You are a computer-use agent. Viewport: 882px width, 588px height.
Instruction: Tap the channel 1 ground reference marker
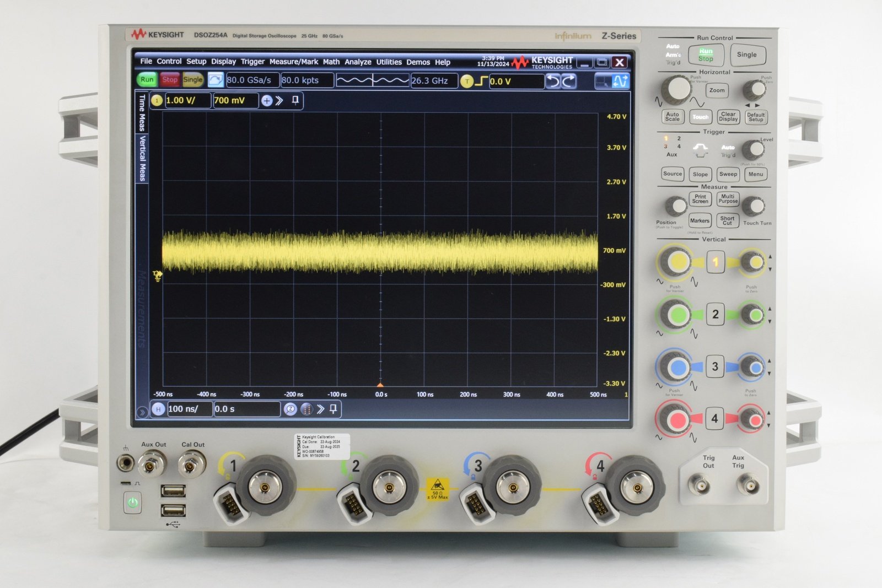[158, 276]
